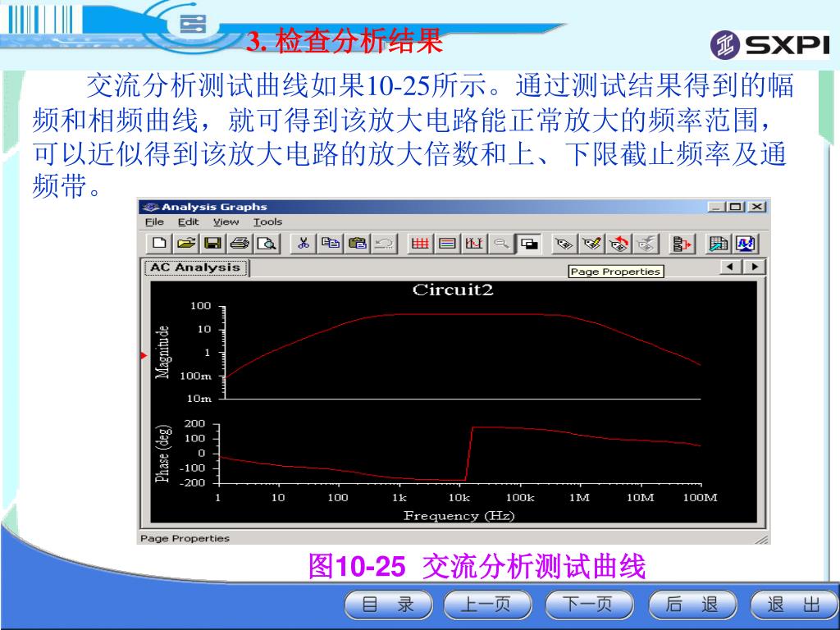
Task: Click the Circuit2 graph title
Action: coord(453,290)
